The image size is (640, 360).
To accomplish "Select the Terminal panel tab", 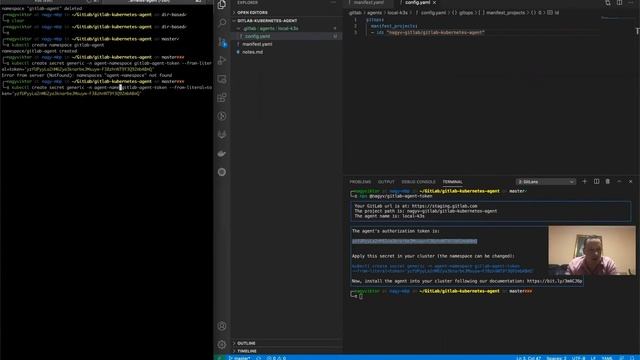I will [452, 182].
